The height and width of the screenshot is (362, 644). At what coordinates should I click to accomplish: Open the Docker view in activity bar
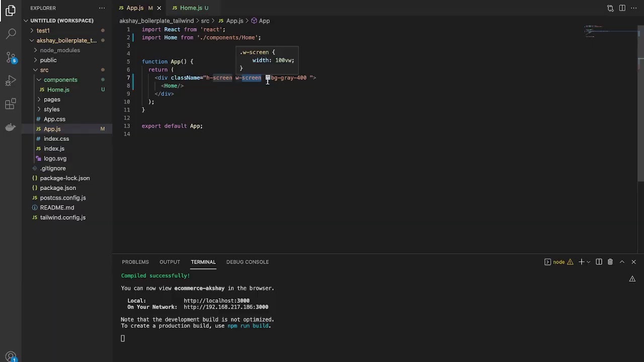[11, 127]
